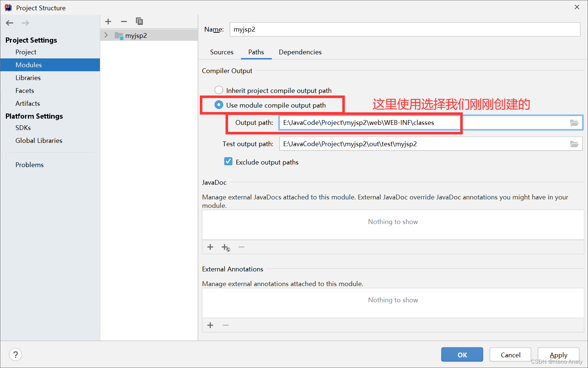Switch to the Sources tab
The width and height of the screenshot is (588, 368).
pyautogui.click(x=222, y=52)
